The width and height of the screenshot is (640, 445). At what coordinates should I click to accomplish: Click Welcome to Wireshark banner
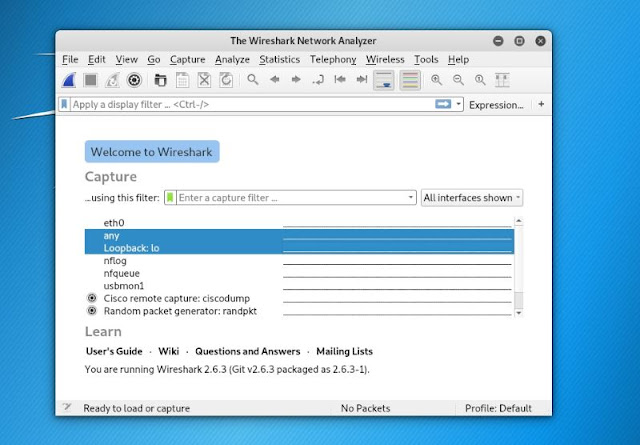(x=152, y=152)
